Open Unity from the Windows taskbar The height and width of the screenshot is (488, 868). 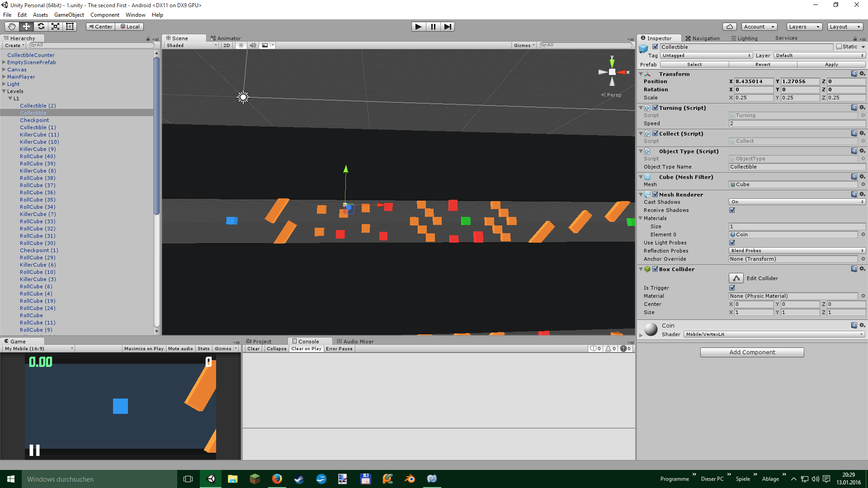pyautogui.click(x=211, y=479)
